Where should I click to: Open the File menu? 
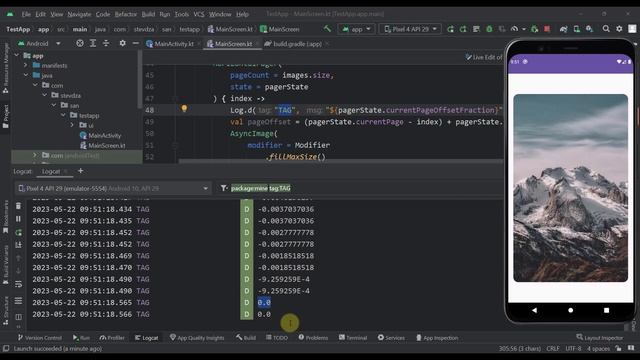pos(26,14)
